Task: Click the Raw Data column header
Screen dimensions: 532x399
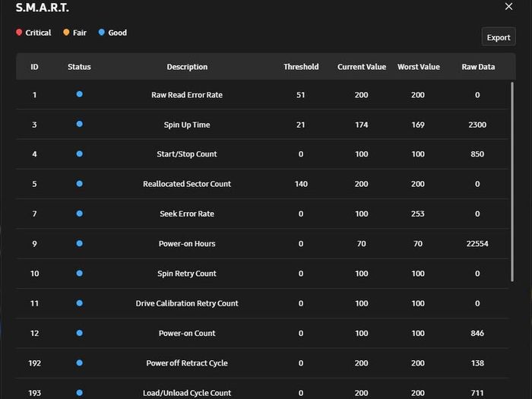Action: click(x=478, y=67)
